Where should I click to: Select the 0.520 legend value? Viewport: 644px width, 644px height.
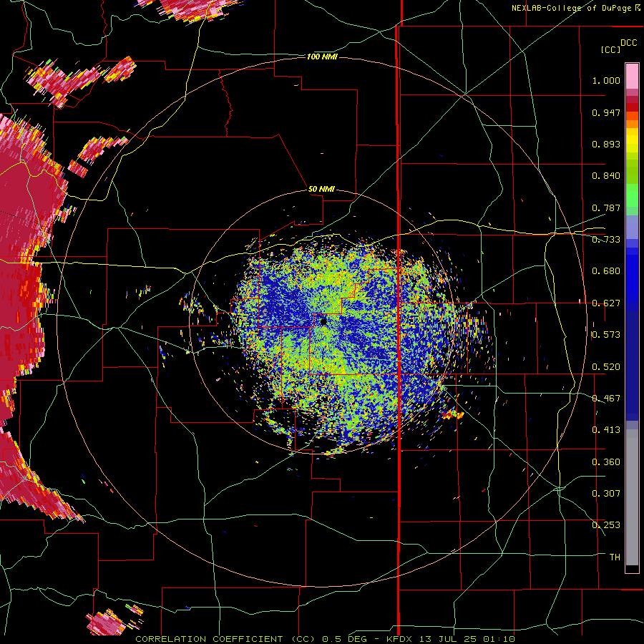pyautogui.click(x=606, y=367)
